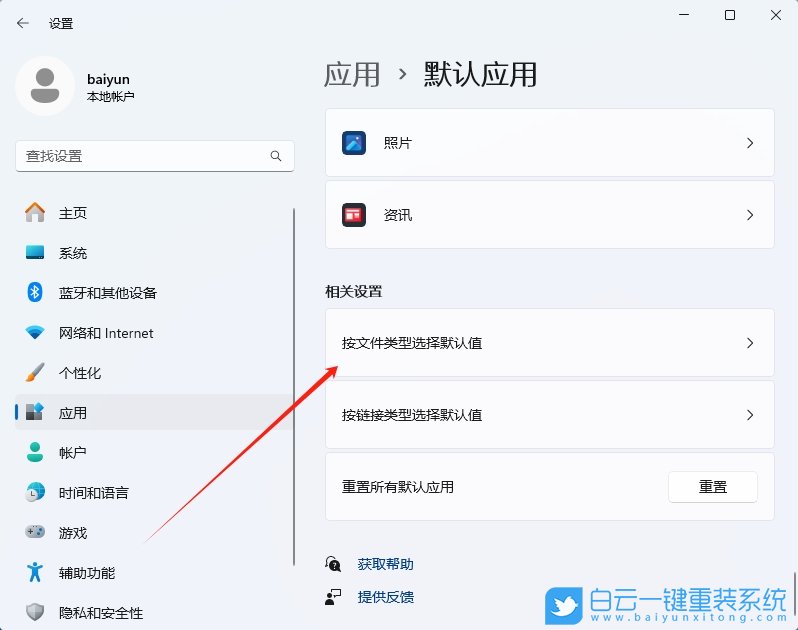Click the 游戏 gamepad icon
Image resolution: width=798 pixels, height=630 pixels.
(x=35, y=532)
